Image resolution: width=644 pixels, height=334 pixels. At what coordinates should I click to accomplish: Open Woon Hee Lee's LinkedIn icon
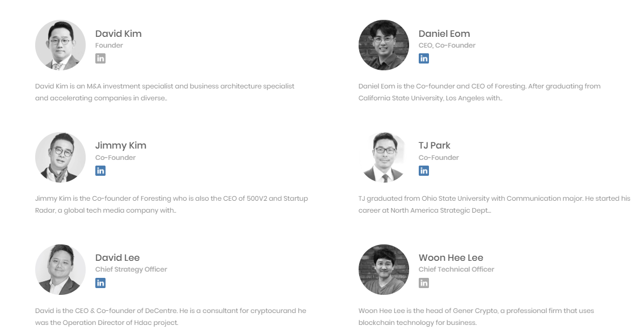tap(423, 283)
